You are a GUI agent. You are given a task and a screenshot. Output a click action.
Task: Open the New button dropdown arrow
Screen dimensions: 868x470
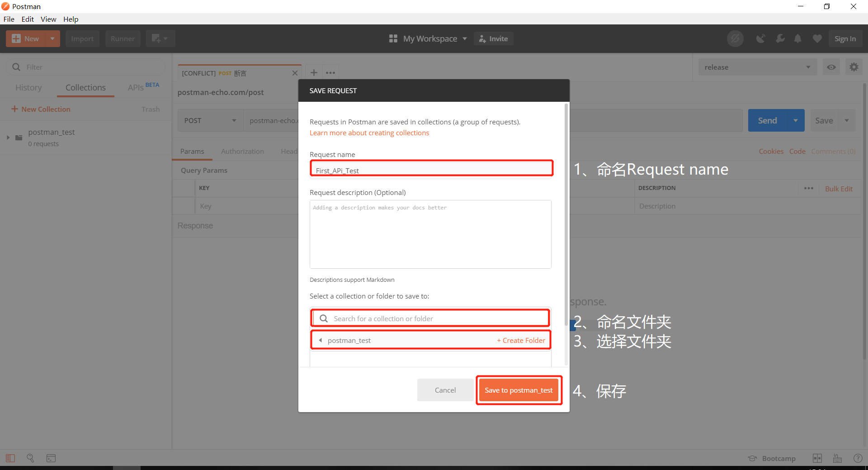point(52,39)
